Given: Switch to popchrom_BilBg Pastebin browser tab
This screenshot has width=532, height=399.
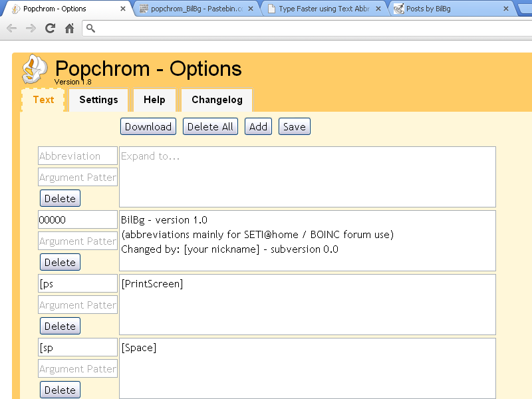Looking at the screenshot, I should pos(197,9).
